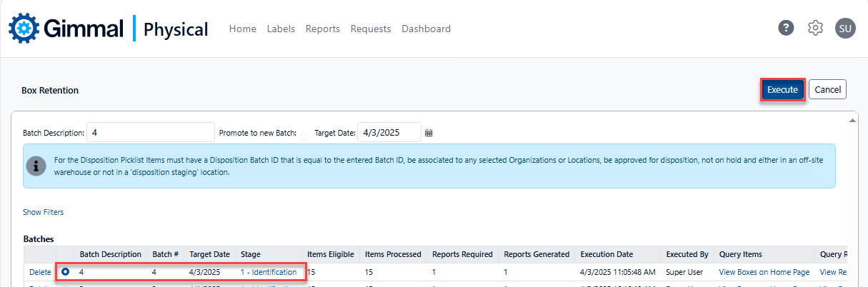Click the scrollbar up arrow in the panel
This screenshot has width=868, height=287.
(852, 121)
